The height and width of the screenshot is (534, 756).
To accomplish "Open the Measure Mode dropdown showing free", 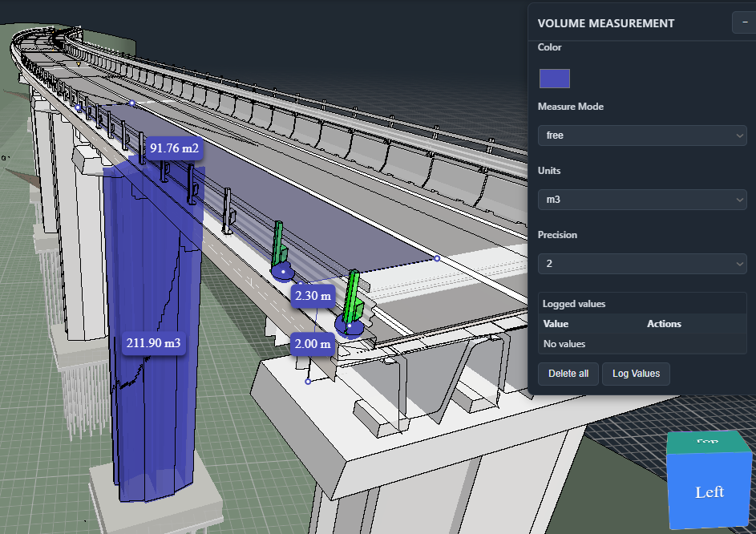I will pyautogui.click(x=641, y=135).
